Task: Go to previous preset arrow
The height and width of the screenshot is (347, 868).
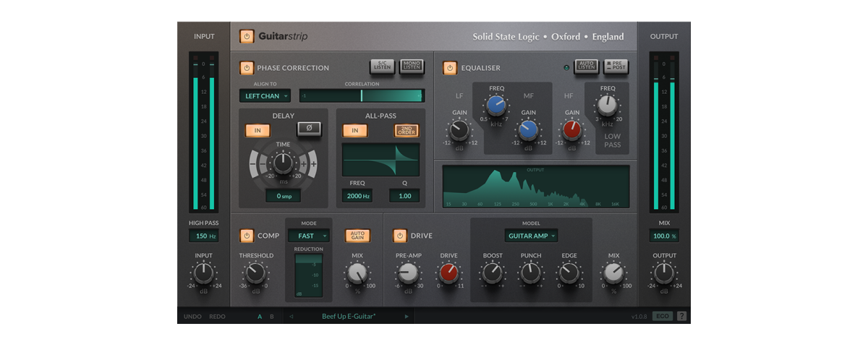Action: [291, 317]
